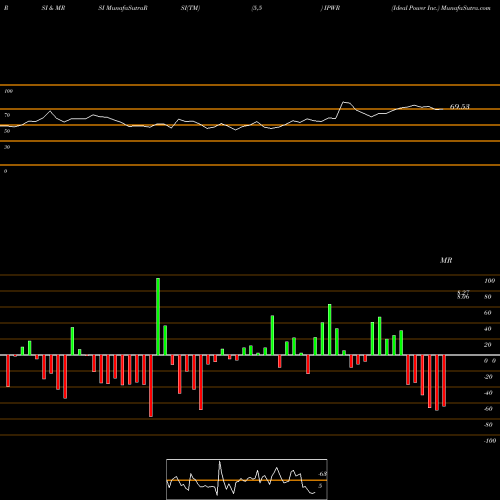The image size is (500, 500).
Task: Click the MR axis label -40
Action: click(488, 393)
